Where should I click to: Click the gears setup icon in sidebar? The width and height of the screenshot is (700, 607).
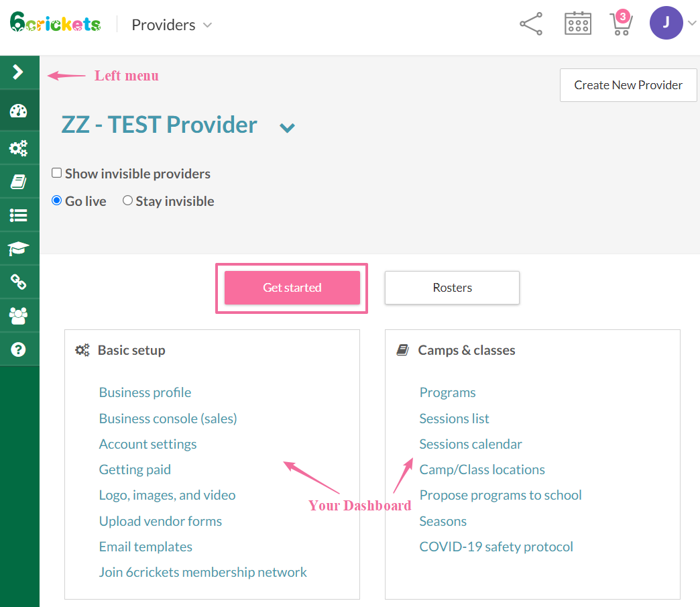coord(19,147)
